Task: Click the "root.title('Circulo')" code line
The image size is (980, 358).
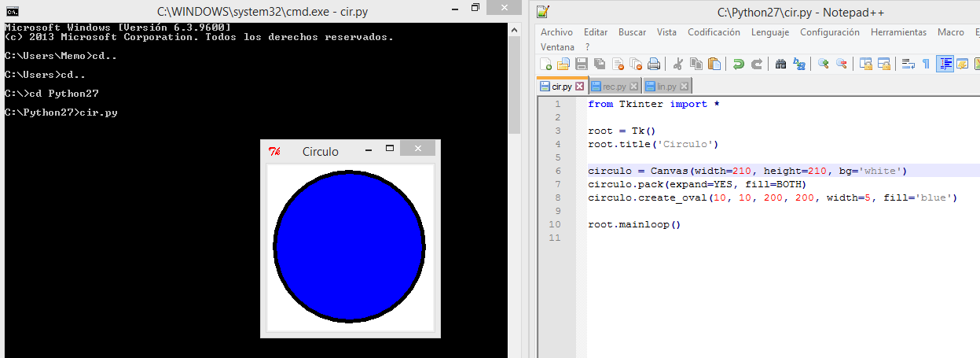Action: coord(653,144)
